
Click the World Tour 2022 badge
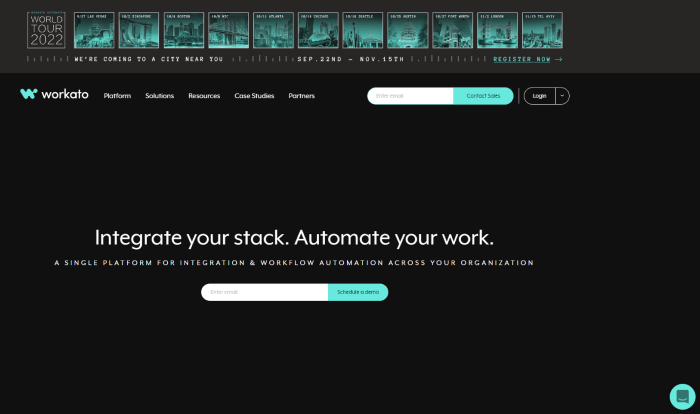(46, 30)
